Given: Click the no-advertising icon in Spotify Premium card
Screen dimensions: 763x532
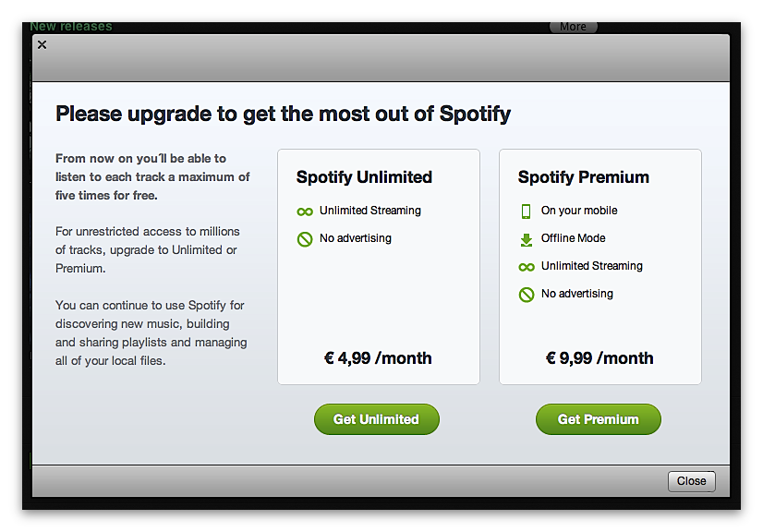Looking at the screenshot, I should click(x=527, y=295).
